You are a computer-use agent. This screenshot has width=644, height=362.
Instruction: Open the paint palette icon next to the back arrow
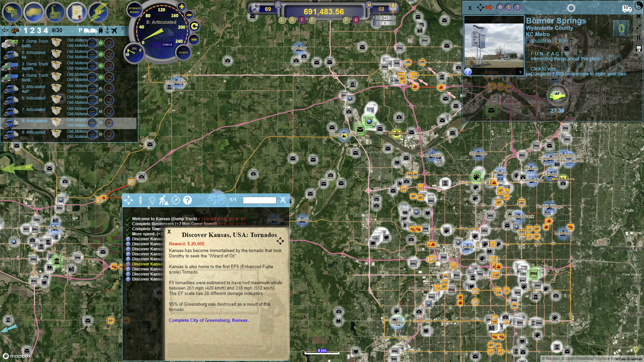[x=15, y=30]
